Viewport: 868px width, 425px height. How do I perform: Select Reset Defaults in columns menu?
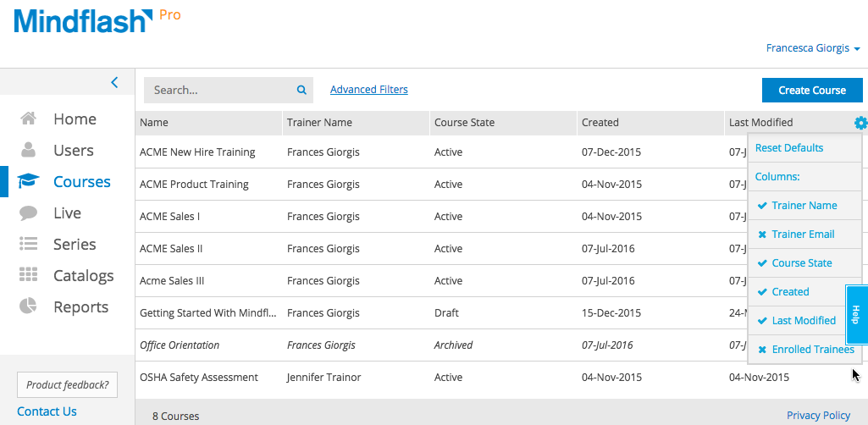click(788, 148)
